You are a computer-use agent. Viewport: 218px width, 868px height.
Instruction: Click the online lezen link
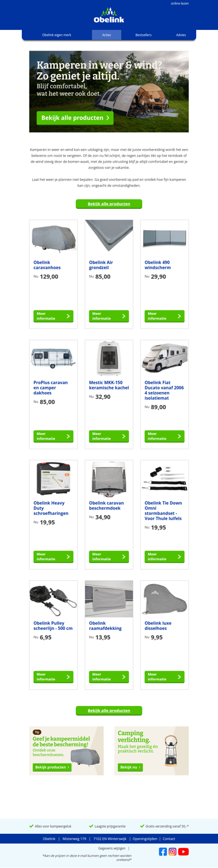180,3
